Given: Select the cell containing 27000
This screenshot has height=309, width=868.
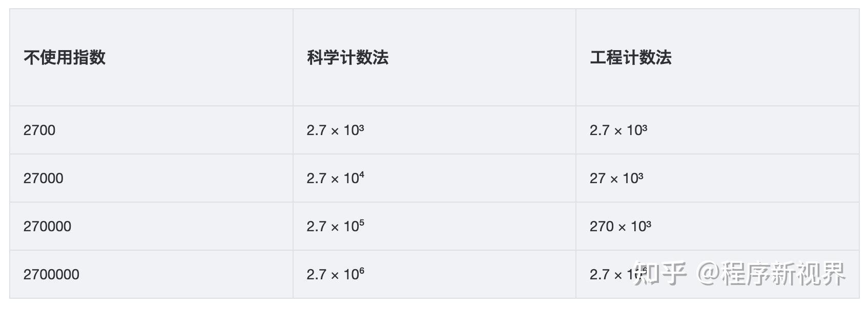Looking at the screenshot, I should [x=151, y=178].
